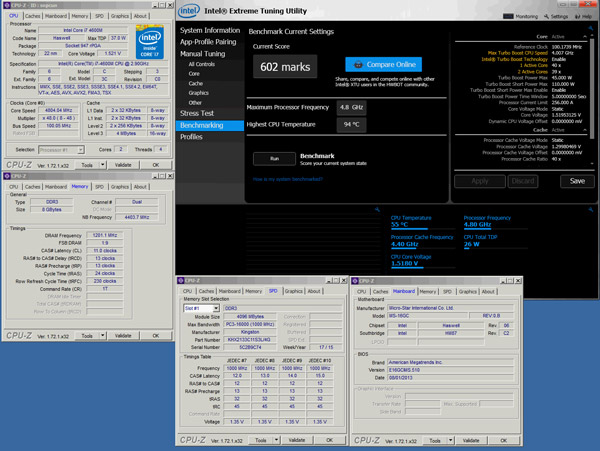The image size is (600, 451).
Task: Open Manual Tuning in XTU sidebar
Action: pos(202,54)
